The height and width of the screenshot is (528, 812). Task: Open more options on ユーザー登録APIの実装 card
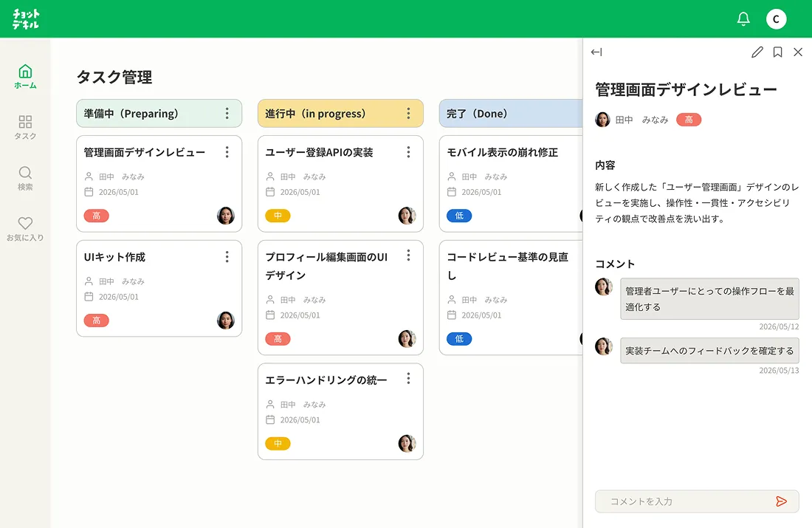tap(408, 152)
